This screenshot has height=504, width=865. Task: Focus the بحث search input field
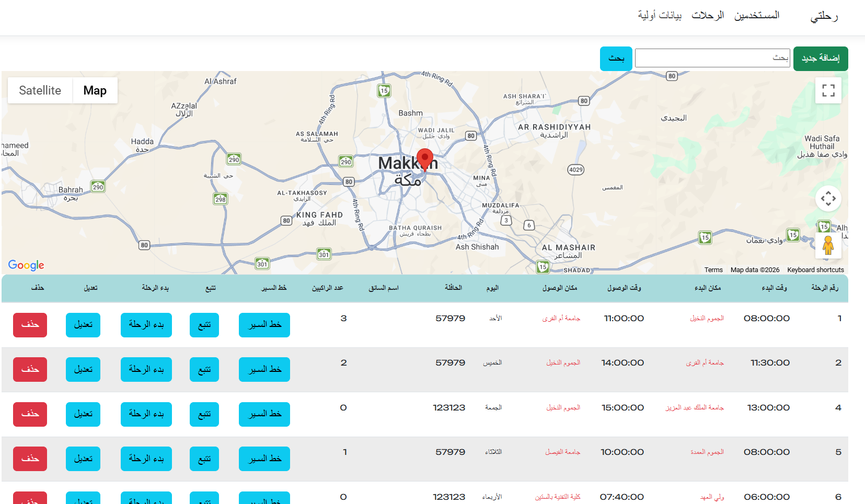[712, 58]
